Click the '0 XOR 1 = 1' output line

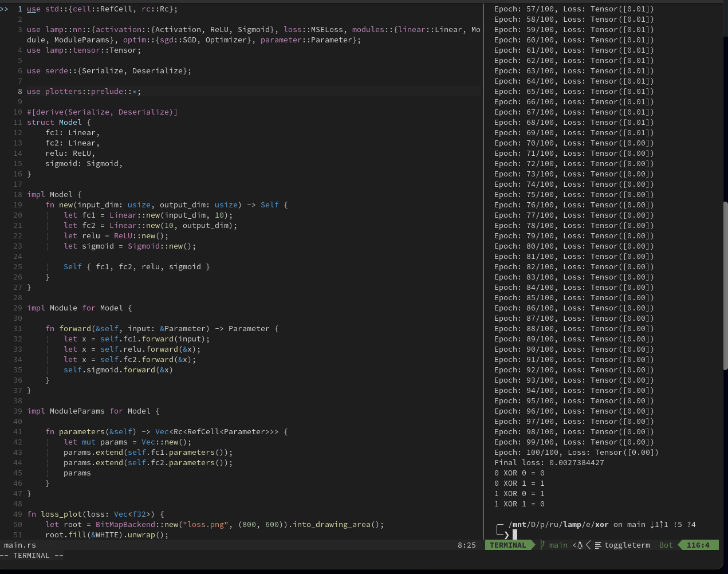point(520,483)
